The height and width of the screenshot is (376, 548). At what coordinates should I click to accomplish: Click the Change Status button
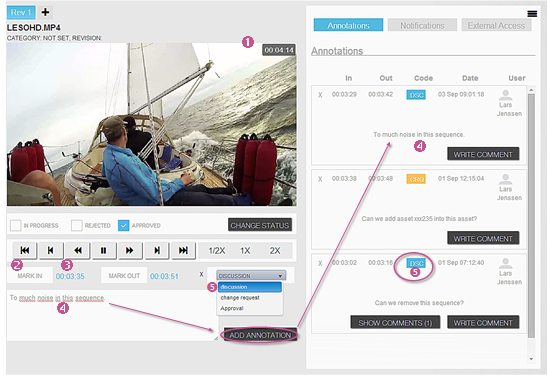click(x=260, y=225)
